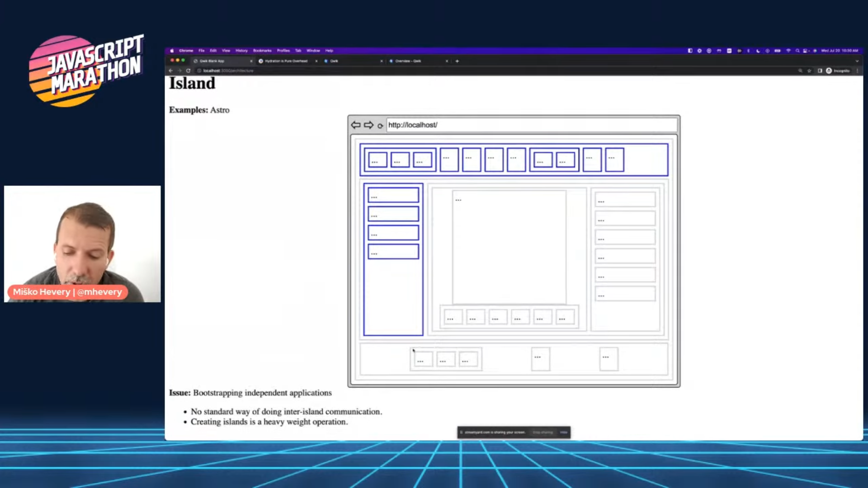Open the Bookmarks menu
The width and height of the screenshot is (868, 488).
click(x=262, y=51)
